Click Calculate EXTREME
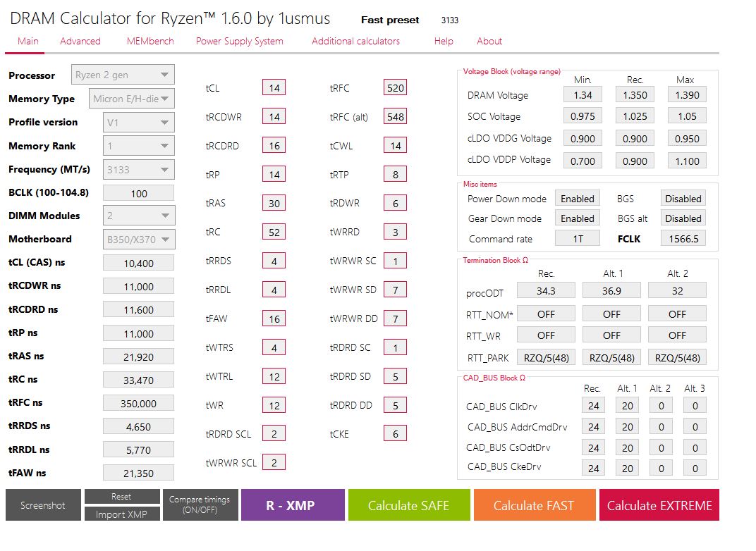 [659, 504]
